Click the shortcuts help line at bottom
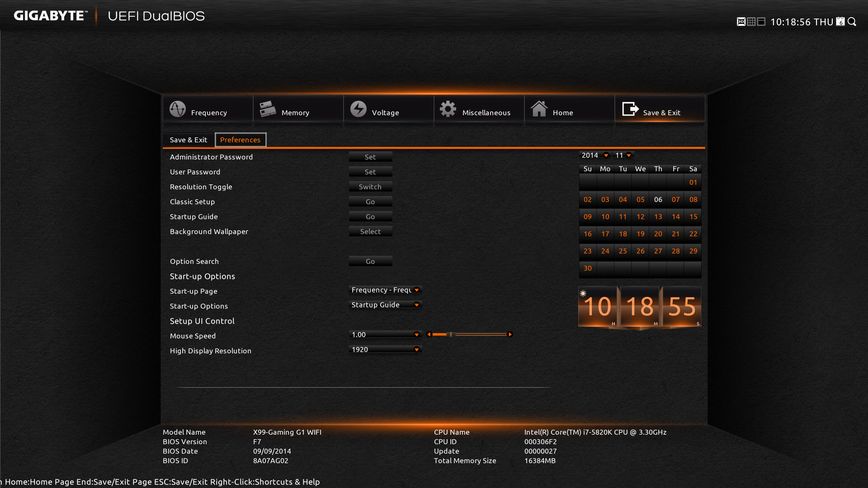 coord(160,482)
